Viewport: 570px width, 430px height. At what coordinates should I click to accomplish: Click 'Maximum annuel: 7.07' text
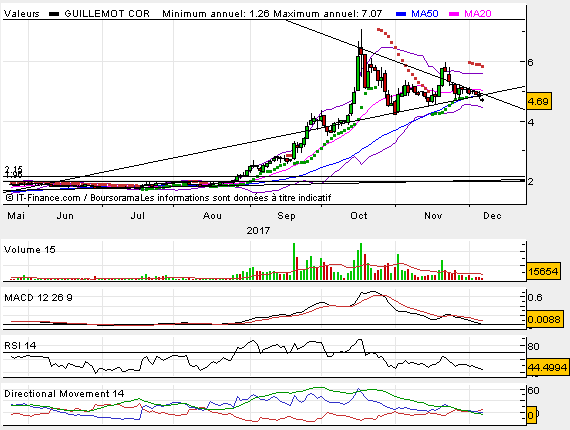(x=328, y=14)
